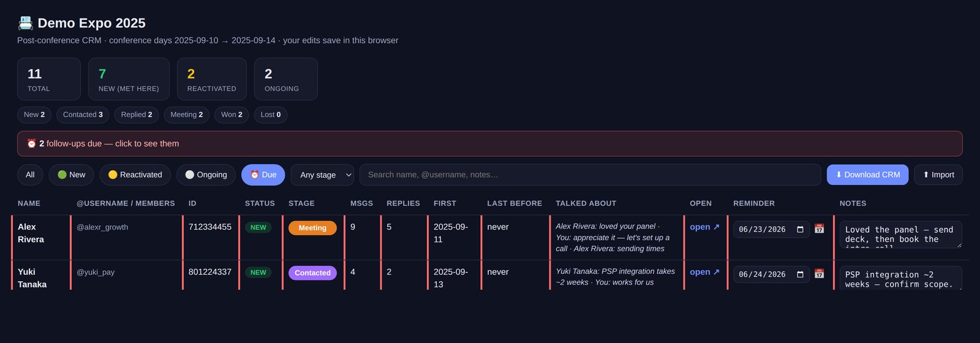Open the date picker in the 06/23/2026 reminder field
The width and height of the screenshot is (980, 343).
pos(800,230)
